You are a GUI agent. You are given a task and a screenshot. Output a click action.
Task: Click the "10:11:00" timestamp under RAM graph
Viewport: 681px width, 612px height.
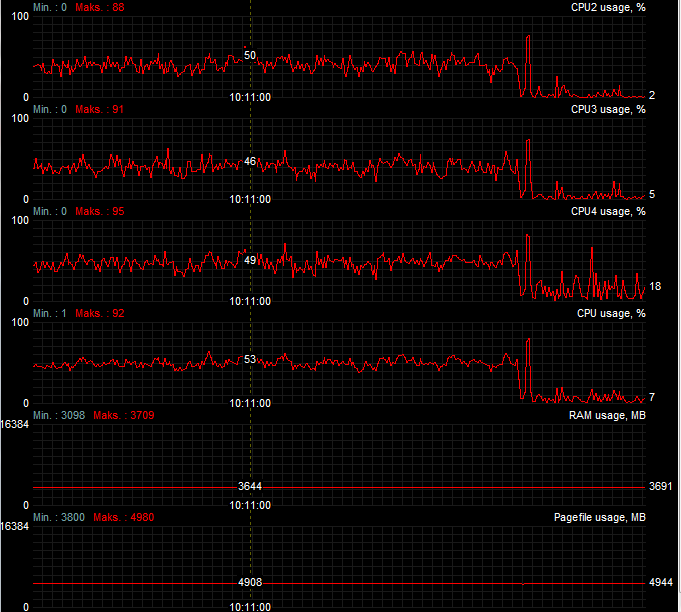(x=250, y=506)
